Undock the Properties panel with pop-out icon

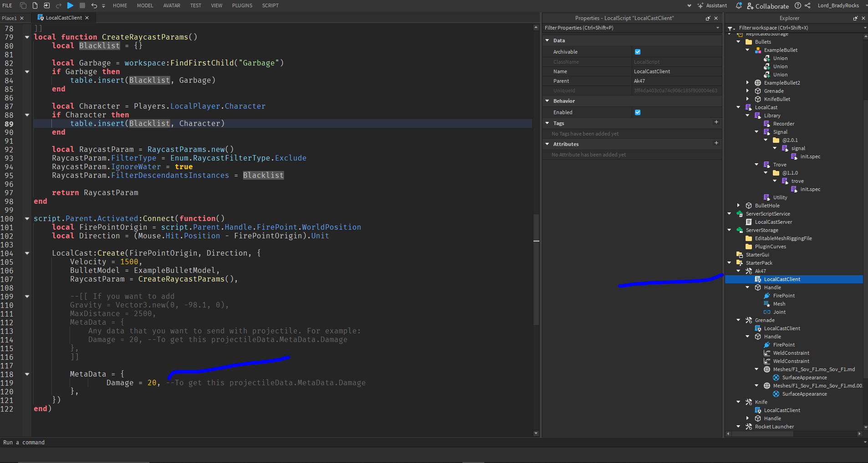click(708, 18)
